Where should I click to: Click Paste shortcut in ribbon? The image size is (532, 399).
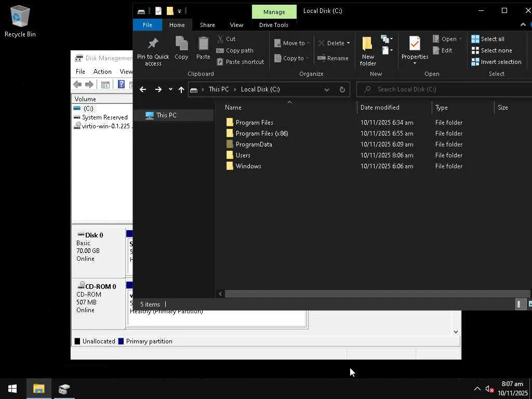[x=240, y=62]
